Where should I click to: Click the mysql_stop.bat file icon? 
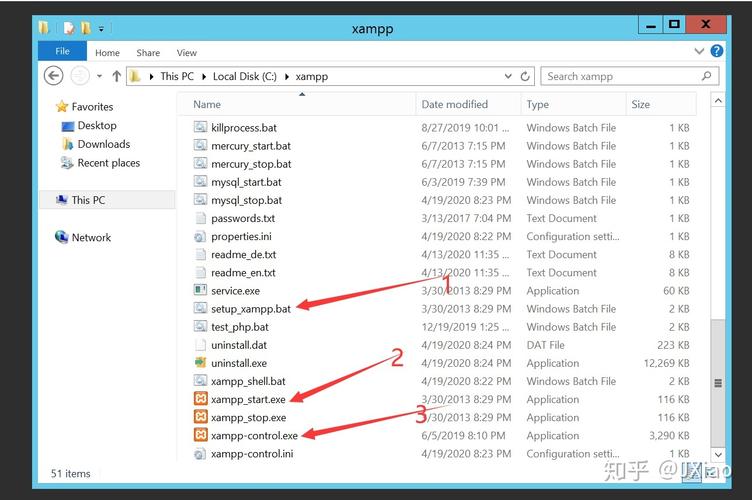tap(200, 199)
